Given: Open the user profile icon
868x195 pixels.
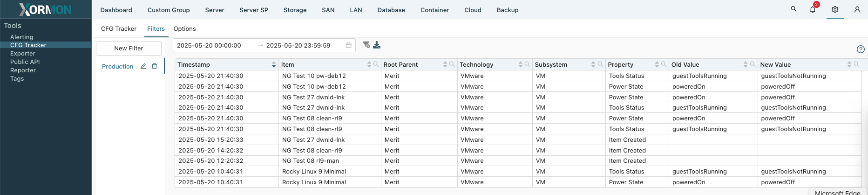Looking at the screenshot, I should tap(857, 9).
